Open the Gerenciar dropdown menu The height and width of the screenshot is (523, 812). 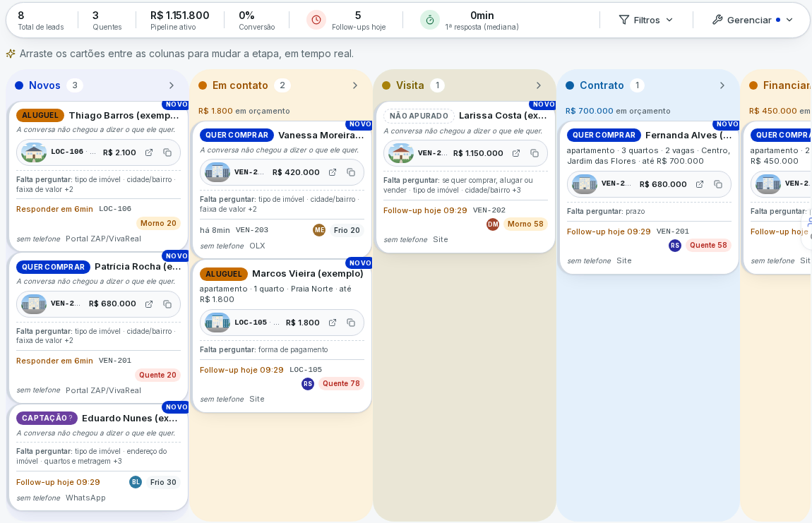(753, 20)
